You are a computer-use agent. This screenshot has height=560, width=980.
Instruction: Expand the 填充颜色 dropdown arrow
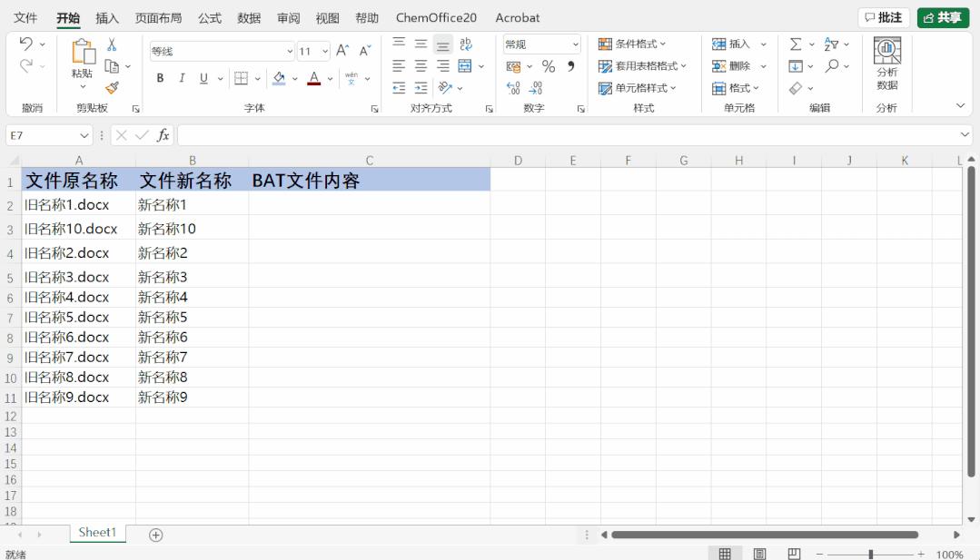293,78
